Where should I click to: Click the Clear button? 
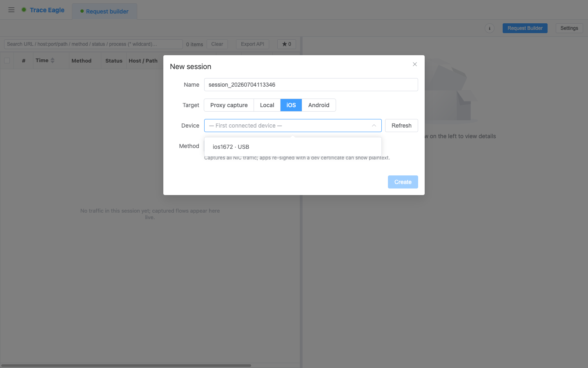[x=217, y=44]
